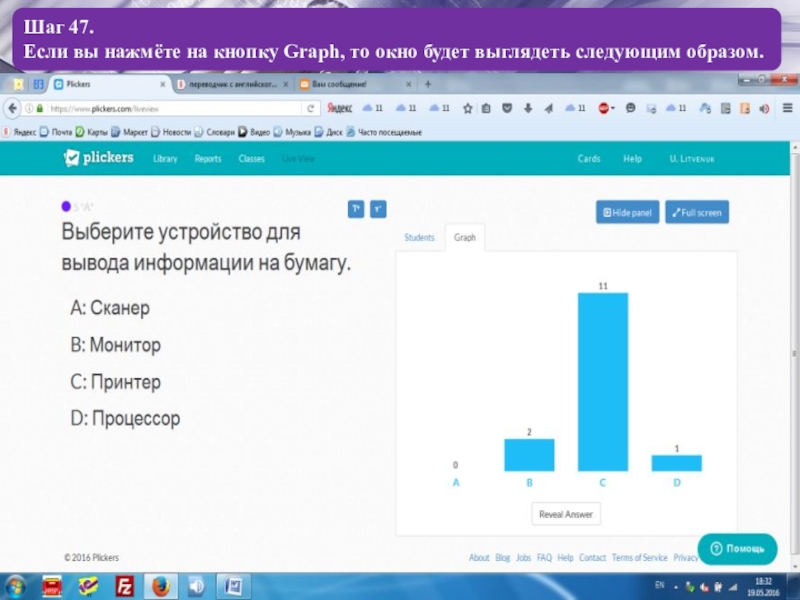Open the red Adblock stop icon
The height and width of the screenshot is (600, 800).
[x=604, y=108]
